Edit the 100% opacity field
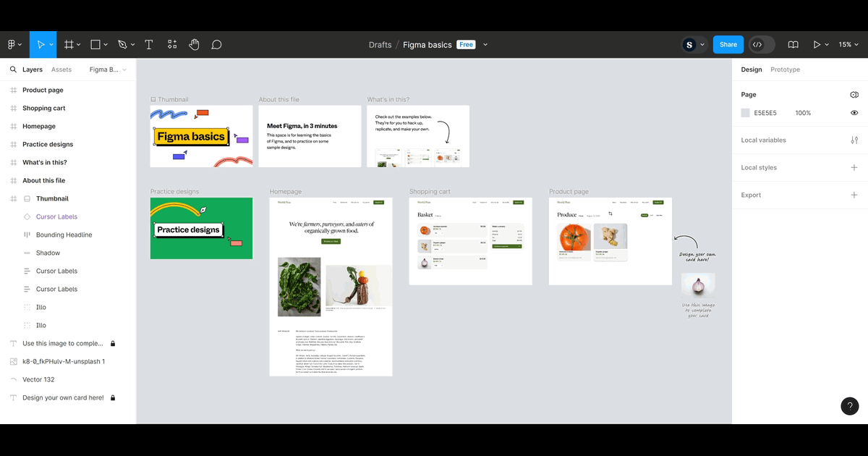Viewport: 868px width, 456px height. 804,113
